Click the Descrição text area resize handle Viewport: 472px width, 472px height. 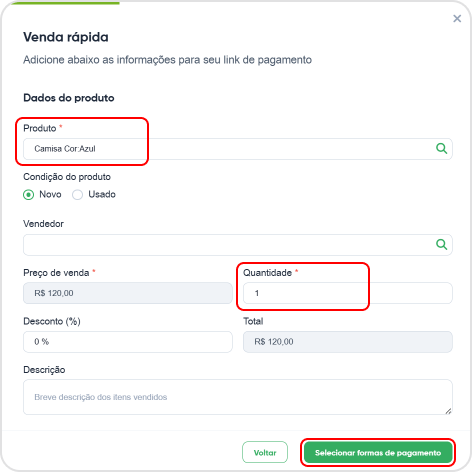[448, 411]
